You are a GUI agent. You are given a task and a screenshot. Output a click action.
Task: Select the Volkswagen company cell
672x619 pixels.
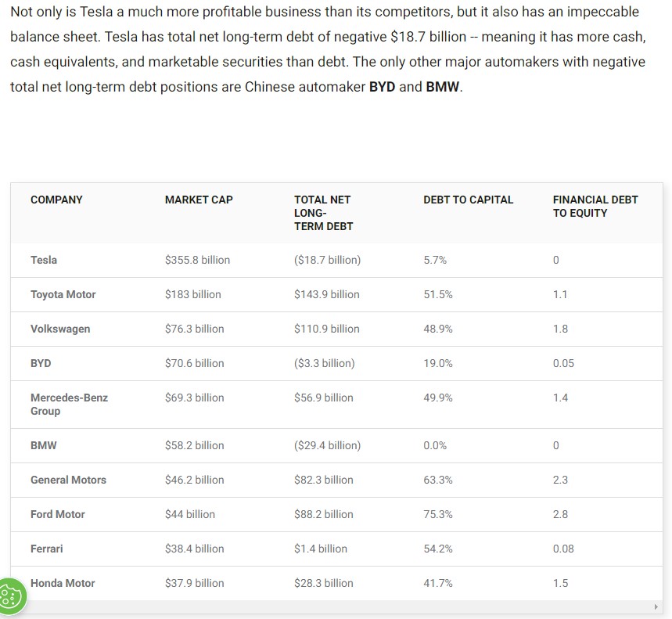[x=60, y=329]
